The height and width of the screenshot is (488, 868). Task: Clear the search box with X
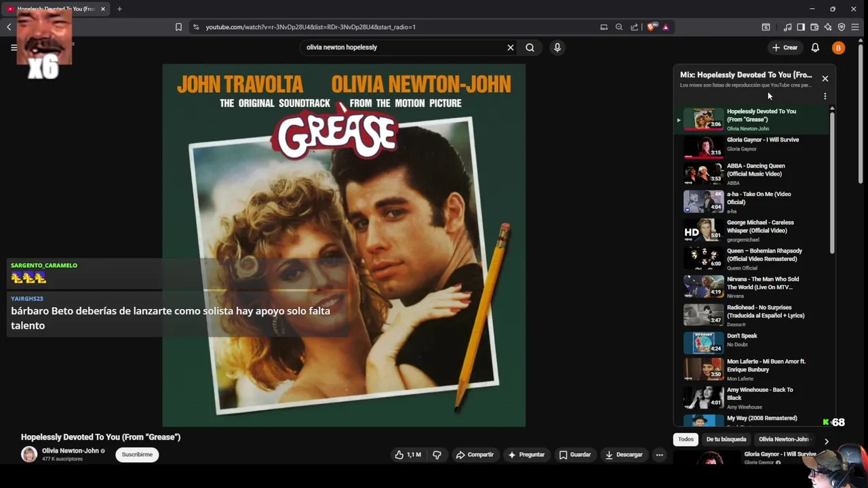coord(511,47)
